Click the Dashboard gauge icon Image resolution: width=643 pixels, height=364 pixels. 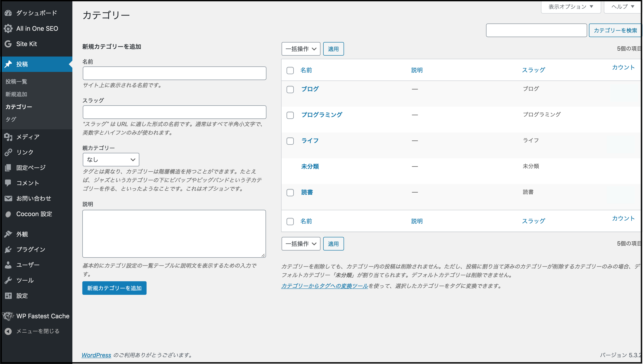[8, 13]
